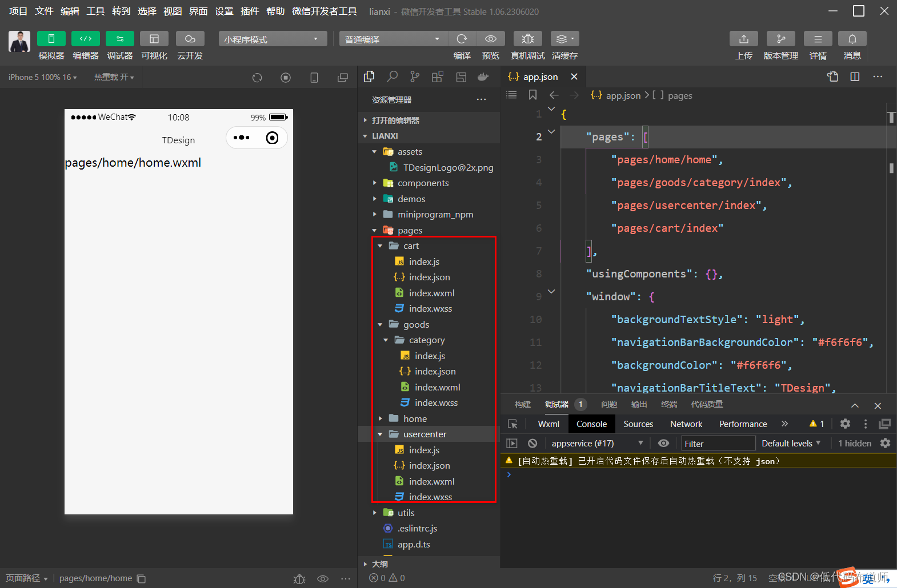Toggle the simulator panel button
897x588 pixels.
51,38
